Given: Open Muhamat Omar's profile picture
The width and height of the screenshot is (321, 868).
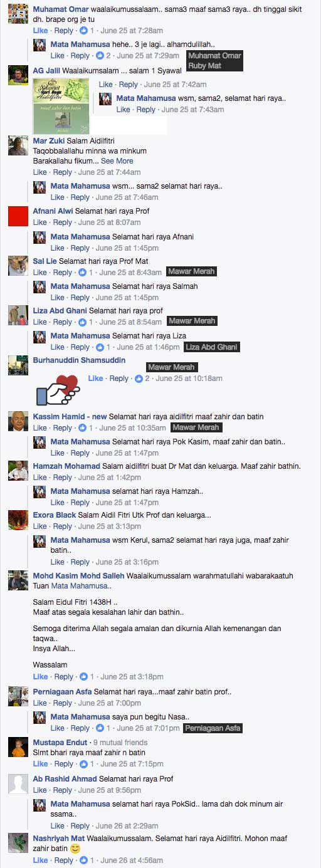Looking at the screenshot, I should pos(18,13).
